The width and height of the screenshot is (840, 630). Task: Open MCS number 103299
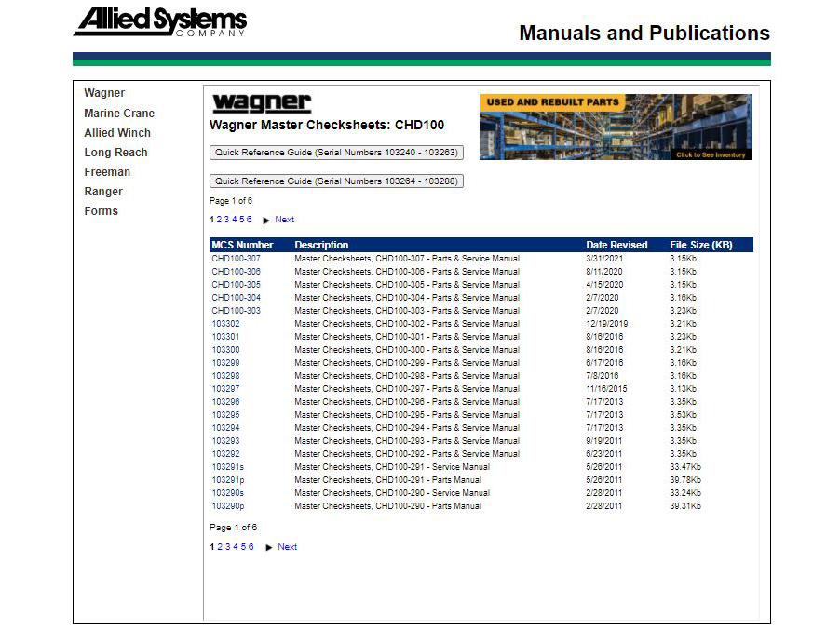(x=226, y=363)
